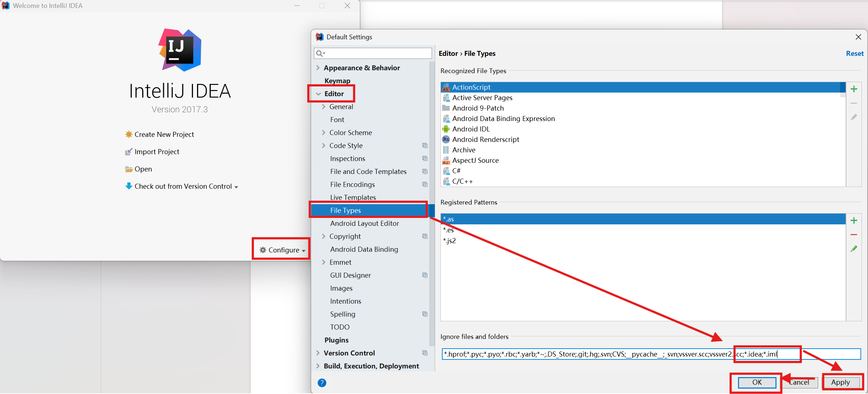This screenshot has width=868, height=394.
Task: Click the green plus to add file type
Action: [854, 89]
